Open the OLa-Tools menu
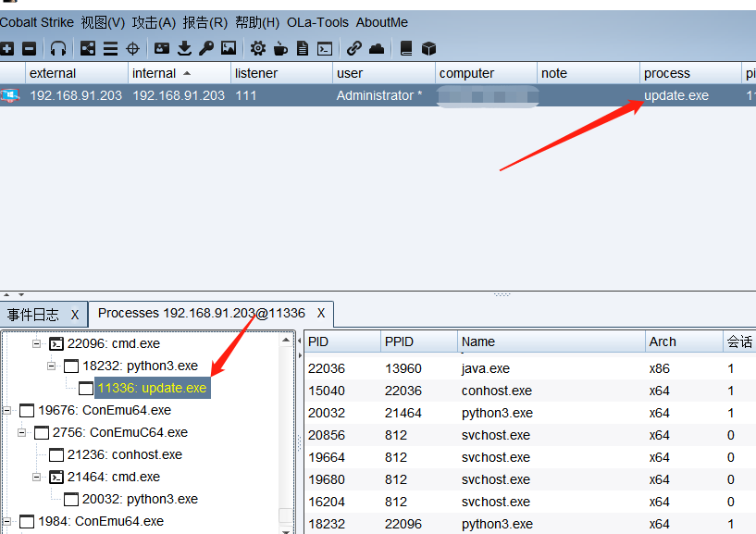Image resolution: width=756 pixels, height=534 pixels. (317, 22)
